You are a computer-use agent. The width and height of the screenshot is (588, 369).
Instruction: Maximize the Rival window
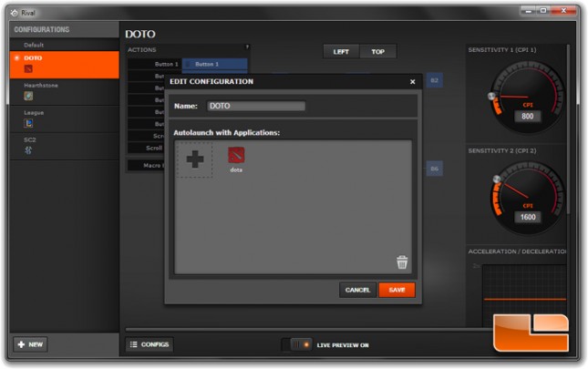[543, 11]
